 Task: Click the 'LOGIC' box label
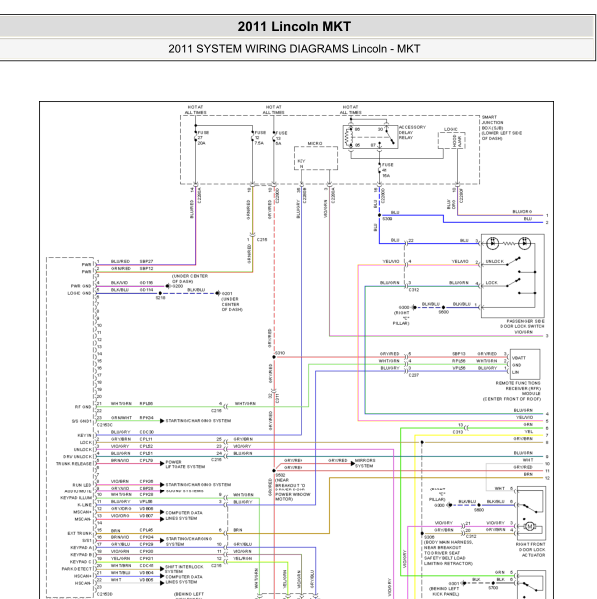coord(451,130)
